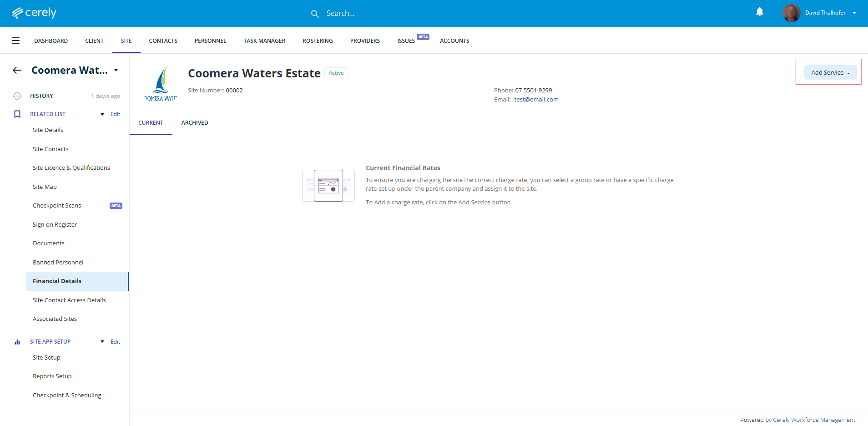
Task: Open the Providers menu
Action: (365, 41)
